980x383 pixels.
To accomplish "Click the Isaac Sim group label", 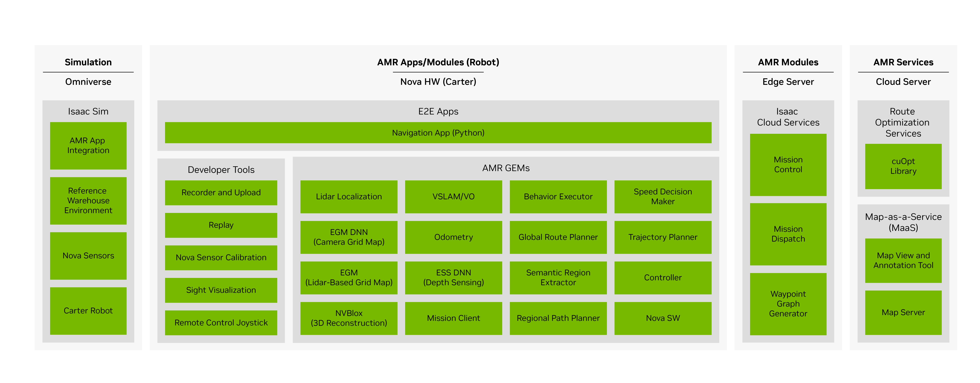I will pos(88,112).
